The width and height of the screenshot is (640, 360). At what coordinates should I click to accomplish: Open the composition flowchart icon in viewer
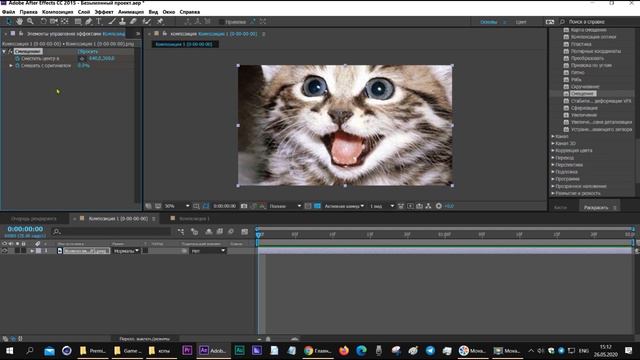tap(428, 206)
